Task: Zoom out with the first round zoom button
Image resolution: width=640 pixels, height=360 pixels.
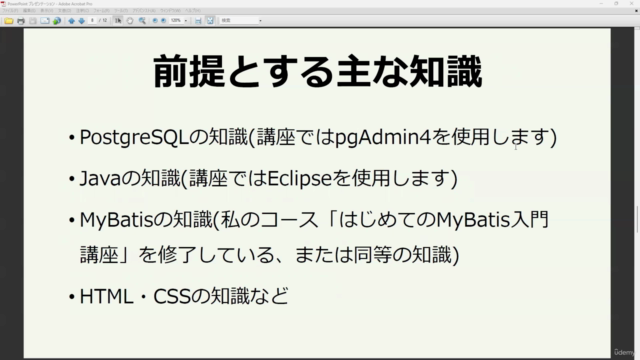Action: (x=155, y=20)
